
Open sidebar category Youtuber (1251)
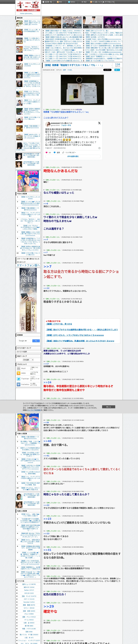[x=29, y=602]
